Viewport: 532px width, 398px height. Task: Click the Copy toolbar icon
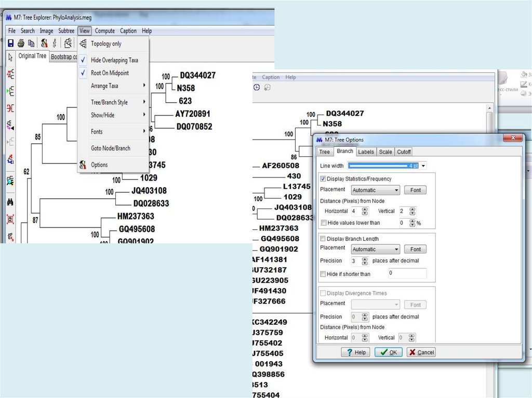(x=31, y=43)
